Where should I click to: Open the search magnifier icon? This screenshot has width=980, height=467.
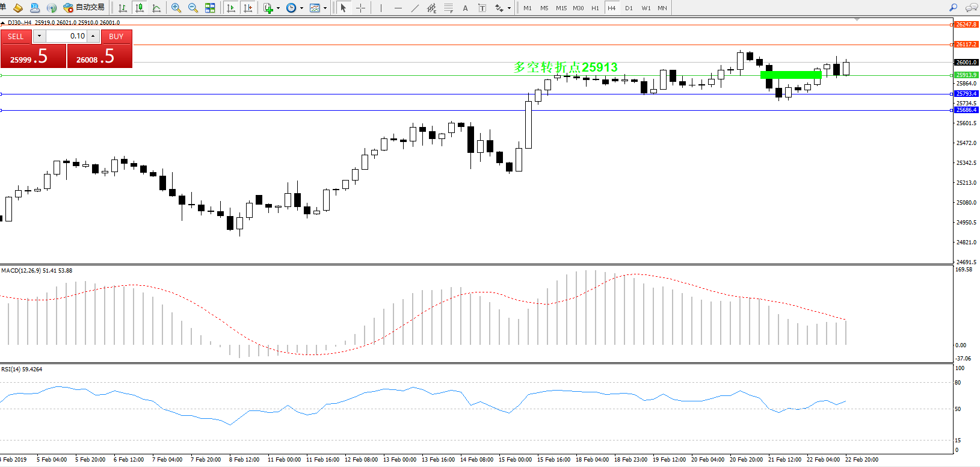click(953, 8)
